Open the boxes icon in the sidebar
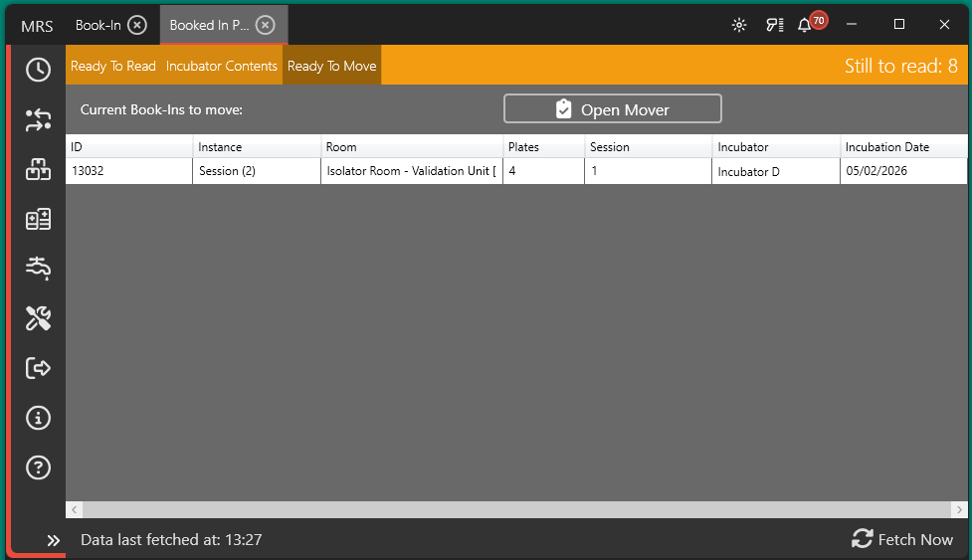 click(38, 170)
